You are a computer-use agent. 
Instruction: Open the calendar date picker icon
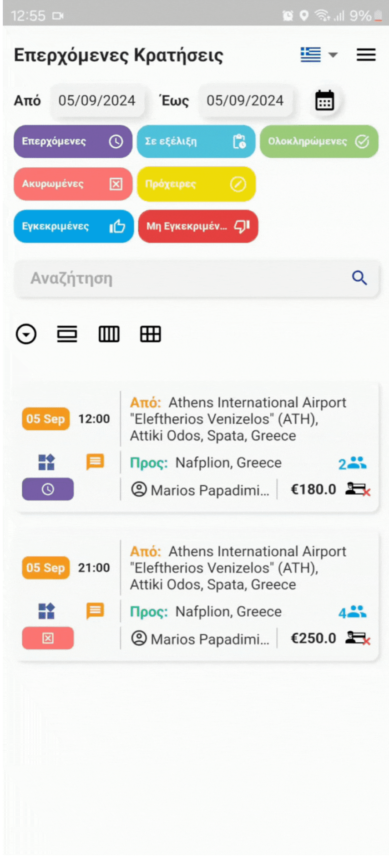[x=324, y=100]
